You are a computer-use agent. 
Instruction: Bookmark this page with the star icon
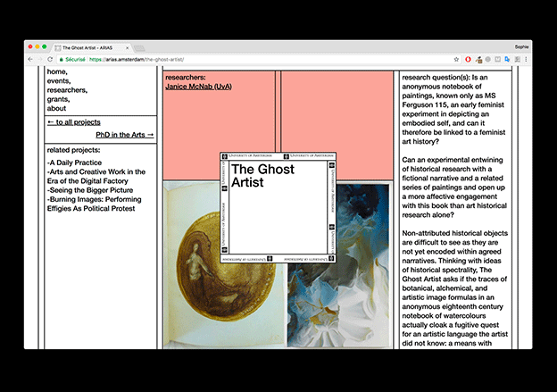[456, 59]
